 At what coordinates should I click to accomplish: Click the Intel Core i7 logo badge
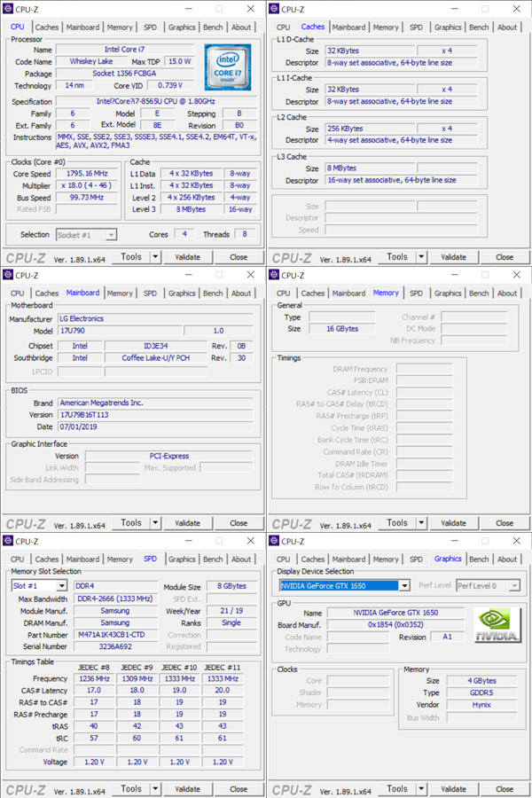click(x=228, y=67)
